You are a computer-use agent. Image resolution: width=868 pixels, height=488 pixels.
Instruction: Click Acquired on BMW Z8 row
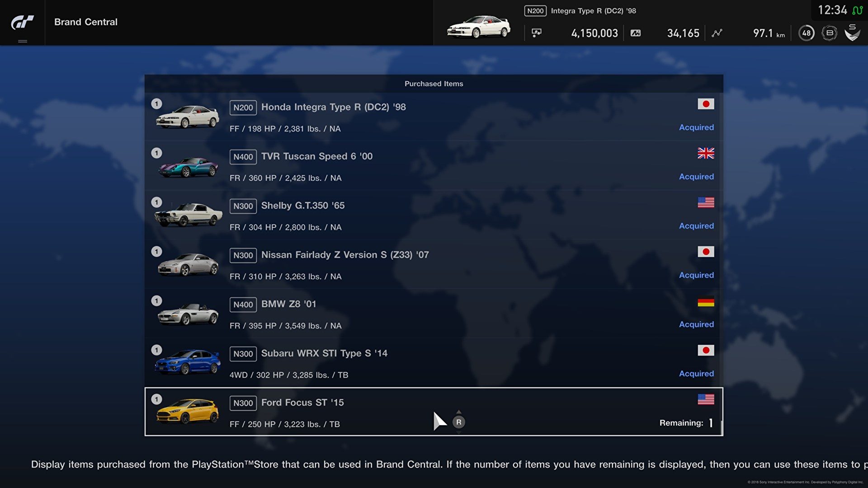pos(696,324)
